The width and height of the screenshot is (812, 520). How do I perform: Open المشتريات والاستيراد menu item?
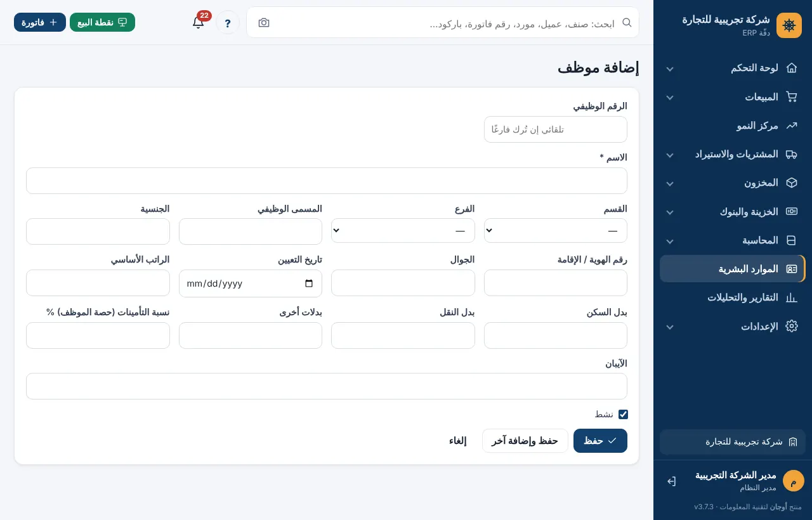point(732,154)
